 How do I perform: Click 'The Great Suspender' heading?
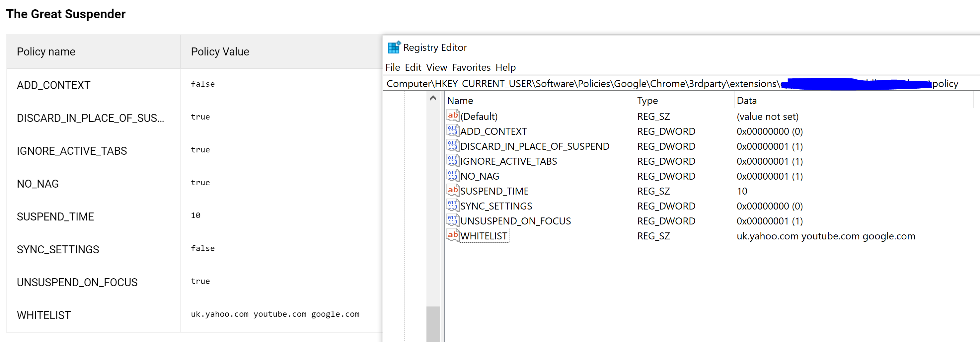pyautogui.click(x=66, y=14)
